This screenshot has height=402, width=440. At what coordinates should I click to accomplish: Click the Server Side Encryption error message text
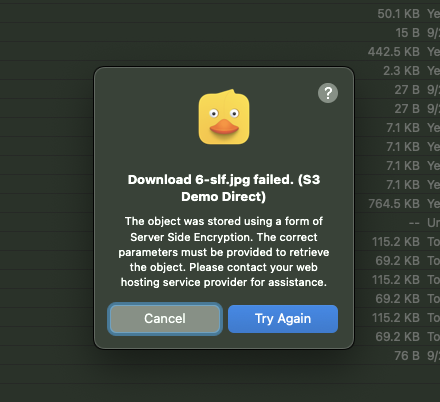tap(224, 252)
